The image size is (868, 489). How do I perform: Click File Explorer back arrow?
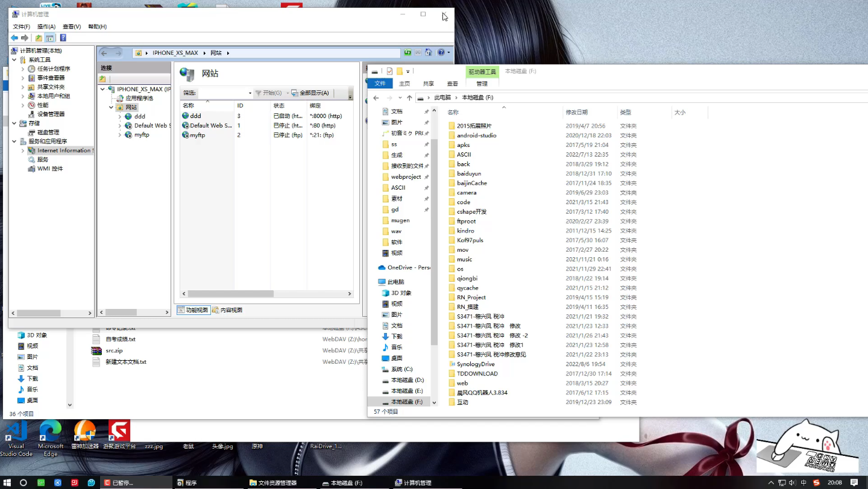[x=376, y=98]
